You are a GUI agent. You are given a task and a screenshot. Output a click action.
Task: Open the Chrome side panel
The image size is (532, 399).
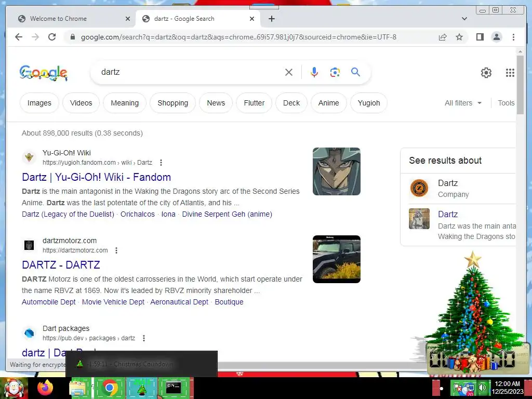[480, 37]
